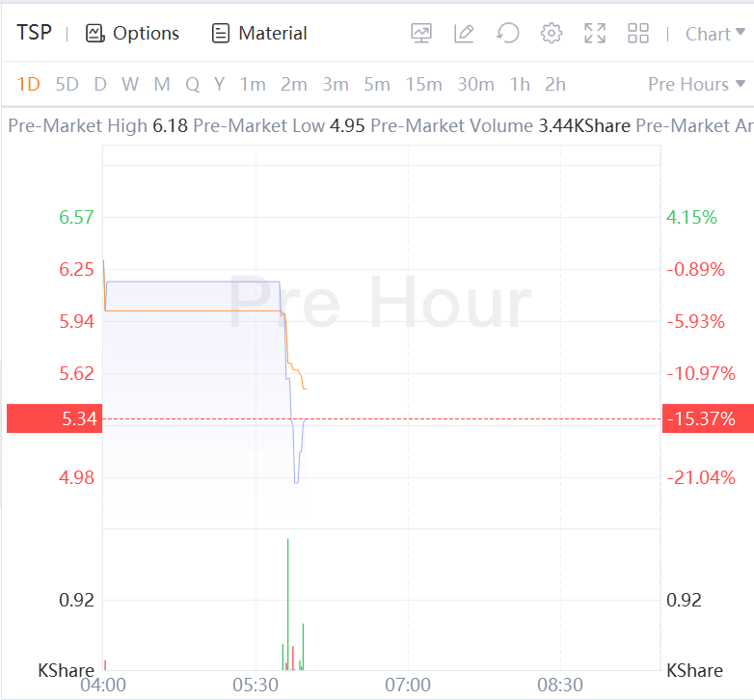Click the red 5.34 current price label
Image resolution: width=754 pixels, height=700 pixels.
click(x=53, y=419)
